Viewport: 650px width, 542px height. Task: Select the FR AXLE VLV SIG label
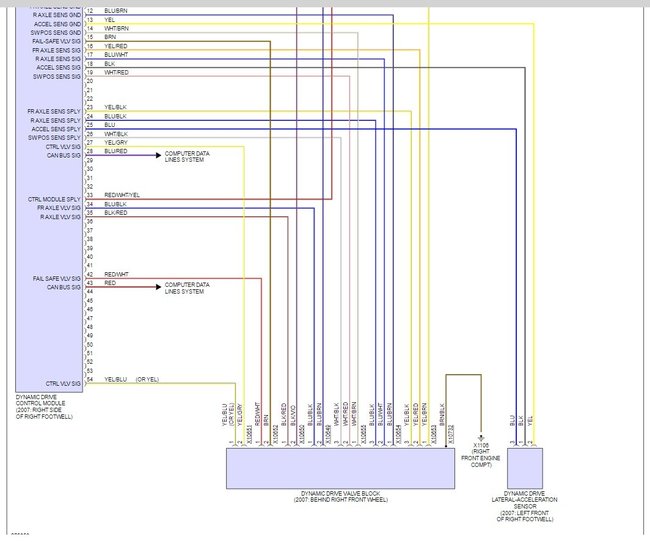(59, 208)
